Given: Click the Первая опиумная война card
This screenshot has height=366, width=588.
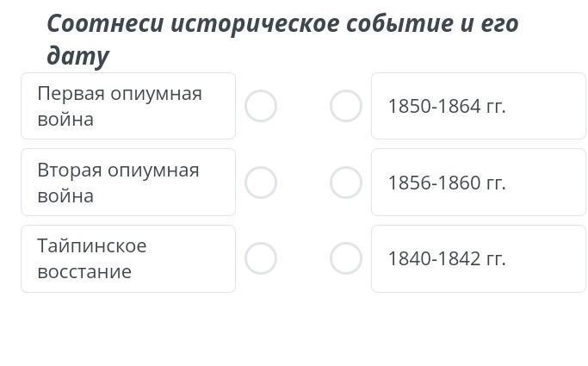Looking at the screenshot, I should [128, 106].
